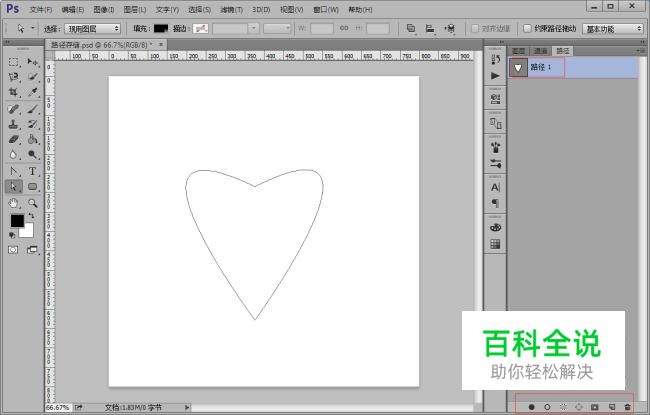Collapse right panels double-arrow

click(x=643, y=42)
